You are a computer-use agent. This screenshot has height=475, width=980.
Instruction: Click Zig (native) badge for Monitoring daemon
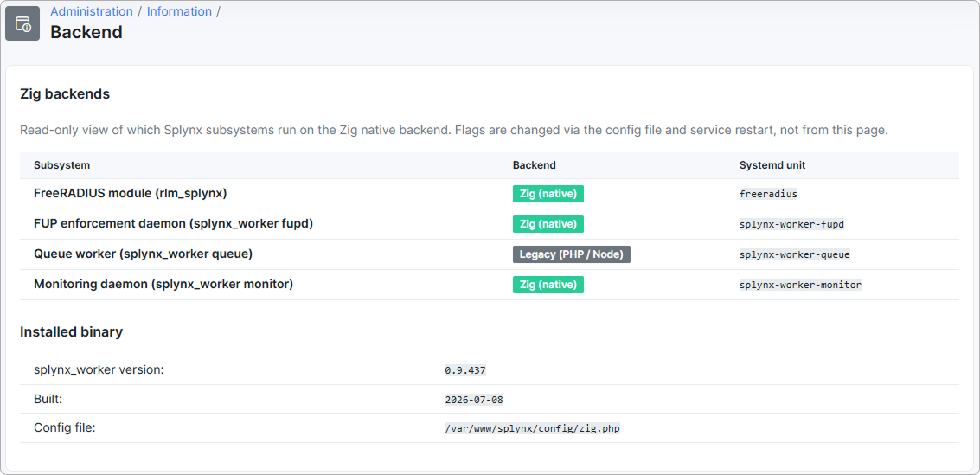pos(548,285)
